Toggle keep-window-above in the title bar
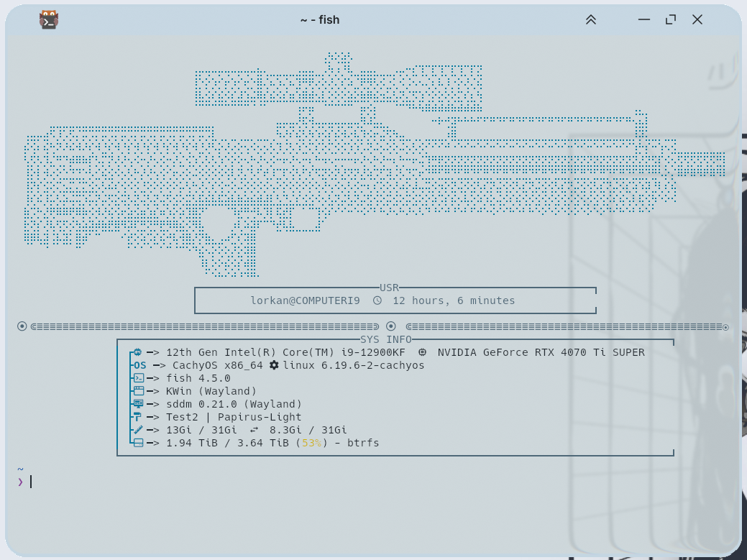747x560 pixels. (590, 19)
